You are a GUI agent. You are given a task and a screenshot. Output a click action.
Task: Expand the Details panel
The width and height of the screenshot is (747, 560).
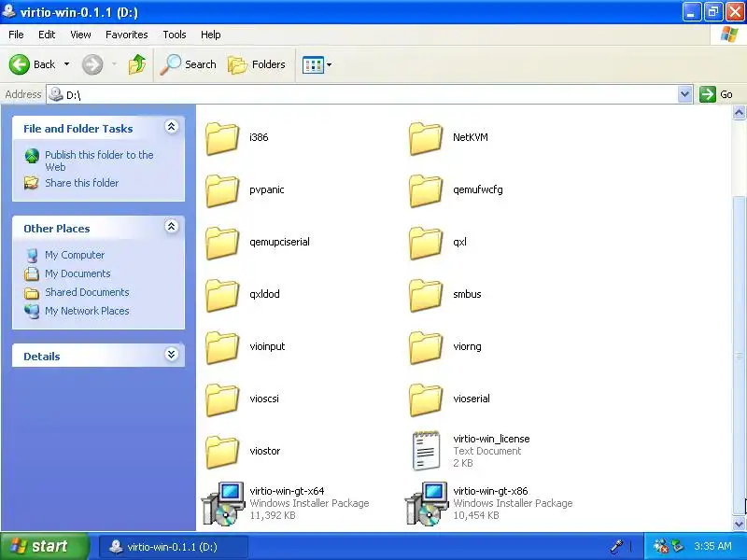point(172,355)
